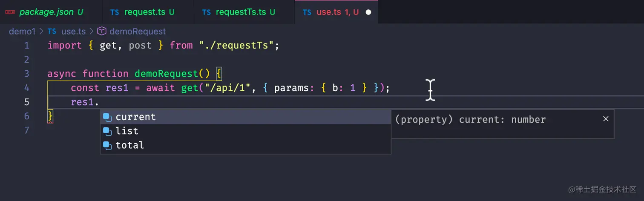
Task: Click the 'post' identifier in import
Action: coord(141,46)
